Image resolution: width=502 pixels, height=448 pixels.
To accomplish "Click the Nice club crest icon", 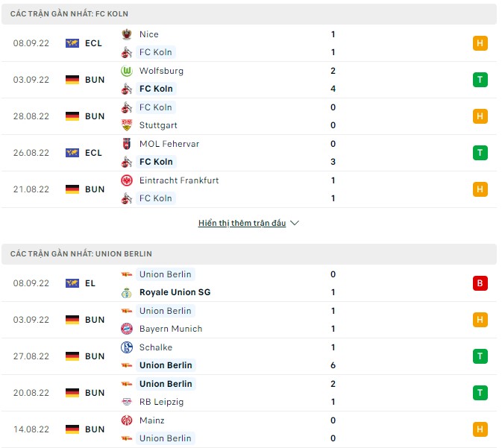I will click(127, 34).
